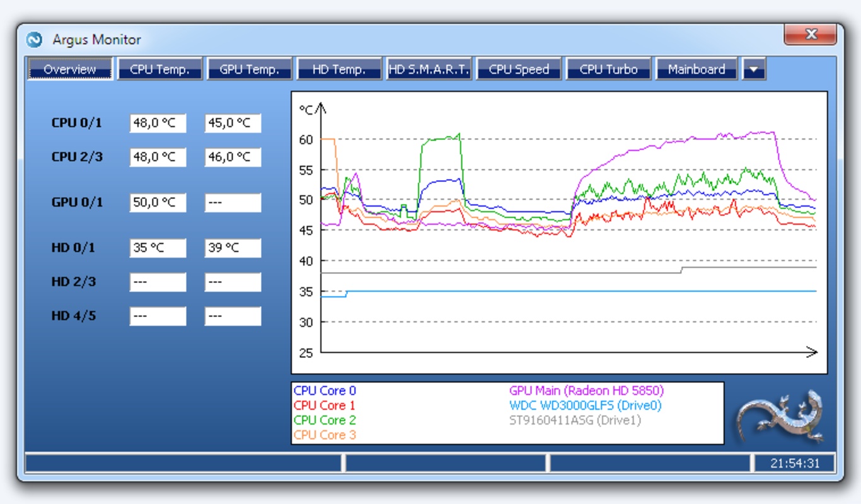This screenshot has height=504, width=861.
Task: Switch to the CPU Temp. tab
Action: click(159, 69)
